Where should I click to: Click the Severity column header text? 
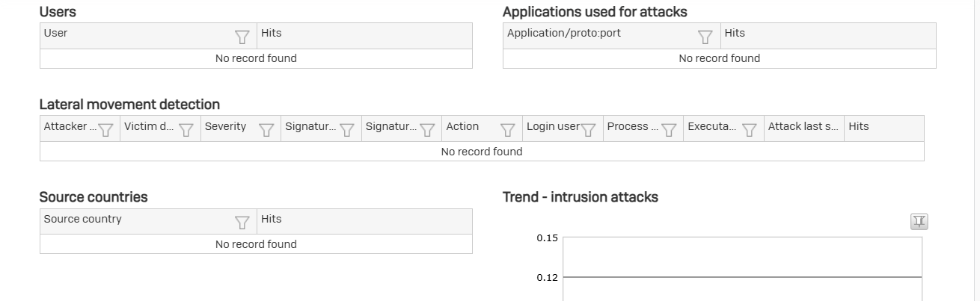click(225, 126)
